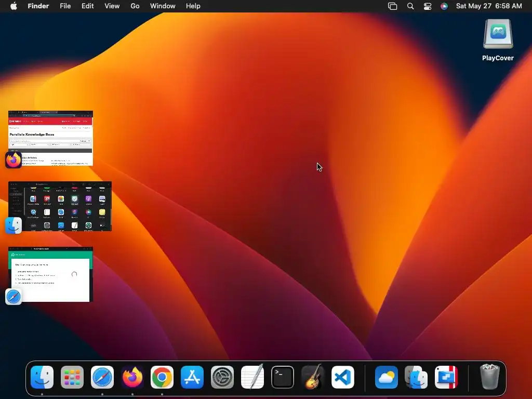Open the View menu
The width and height of the screenshot is (532, 399).
pos(112,6)
